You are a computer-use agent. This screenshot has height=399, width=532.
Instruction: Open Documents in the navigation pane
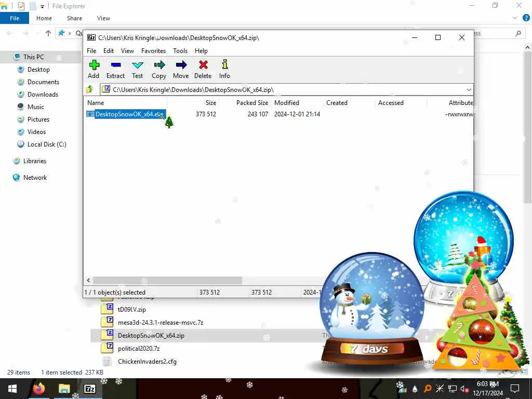[x=43, y=82]
